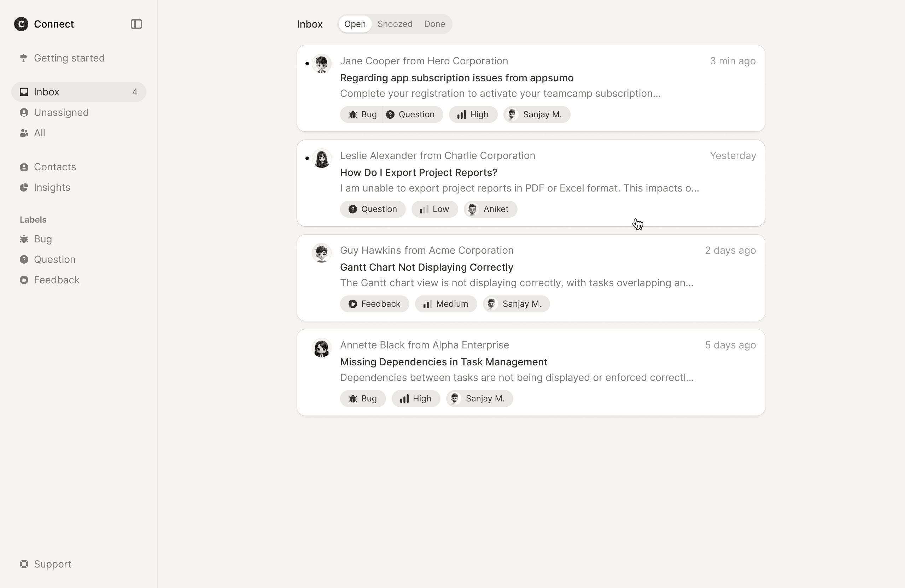The image size is (905, 588).
Task: Switch to the Snoozed tab
Action: [395, 24]
